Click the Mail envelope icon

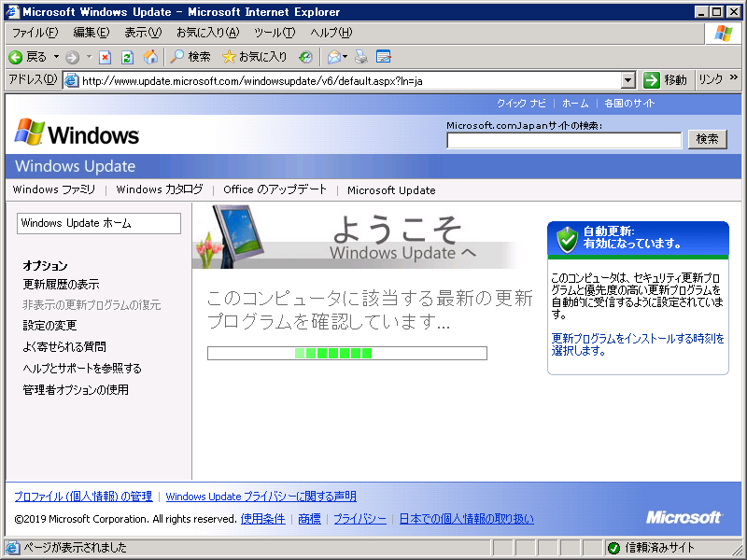tap(334, 58)
